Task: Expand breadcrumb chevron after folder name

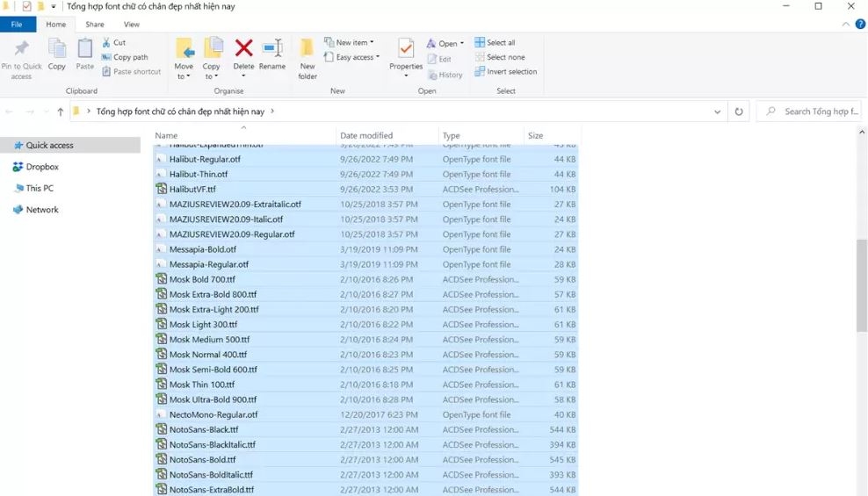Action: click(x=272, y=111)
